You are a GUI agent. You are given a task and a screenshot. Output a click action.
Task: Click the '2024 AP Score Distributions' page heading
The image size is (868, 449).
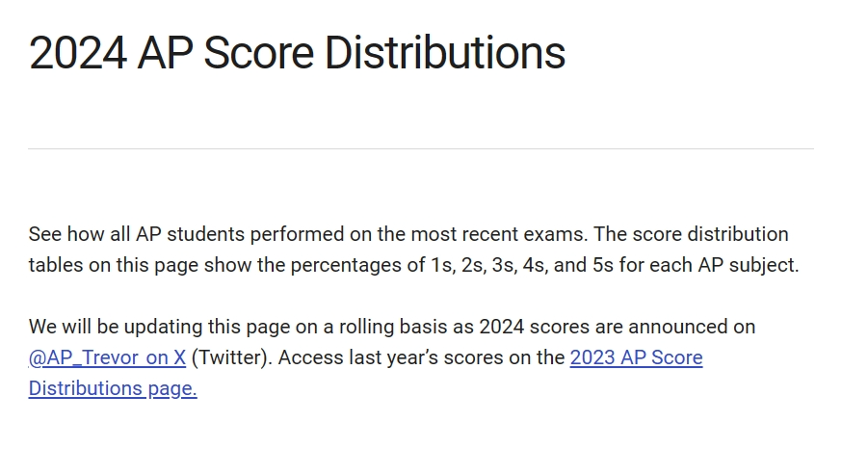click(x=297, y=53)
